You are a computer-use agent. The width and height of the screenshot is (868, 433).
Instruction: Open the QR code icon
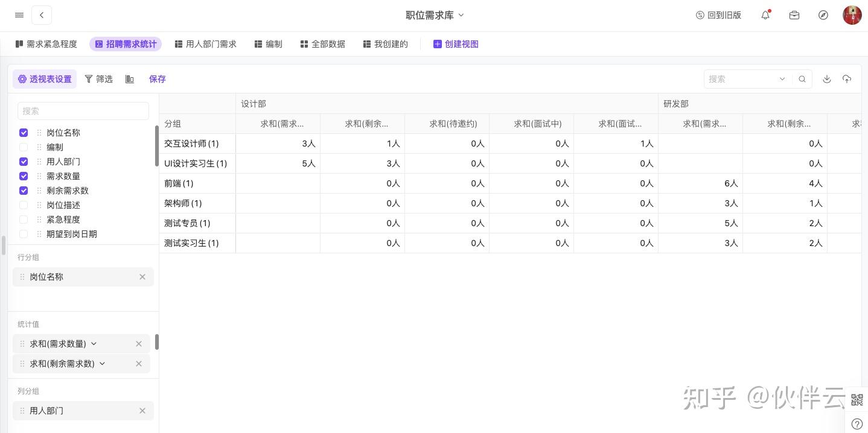(857, 399)
